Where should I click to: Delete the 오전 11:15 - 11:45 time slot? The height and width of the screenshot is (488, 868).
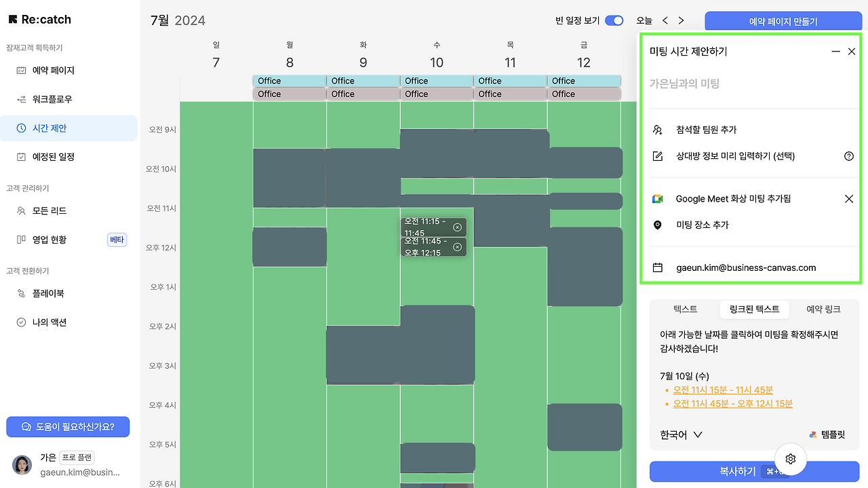tap(457, 227)
